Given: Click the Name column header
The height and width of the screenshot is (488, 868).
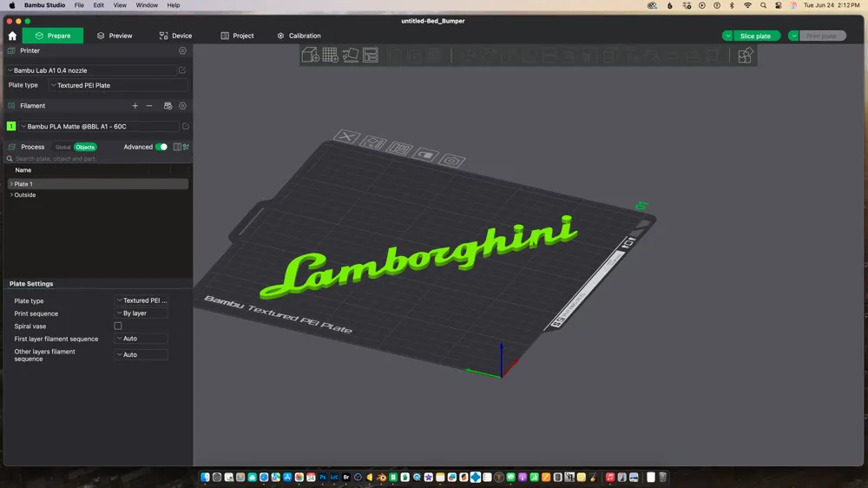Looking at the screenshot, I should coord(23,170).
